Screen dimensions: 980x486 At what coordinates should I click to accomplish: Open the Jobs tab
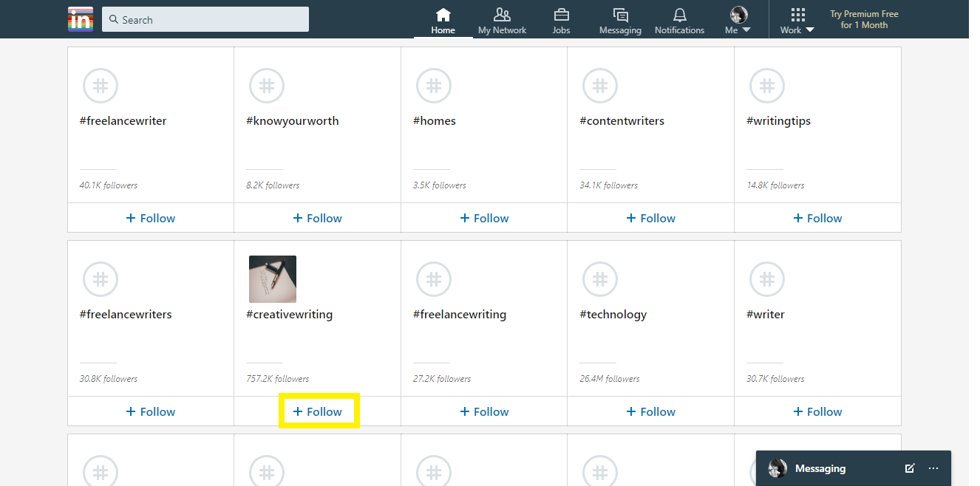click(x=561, y=21)
